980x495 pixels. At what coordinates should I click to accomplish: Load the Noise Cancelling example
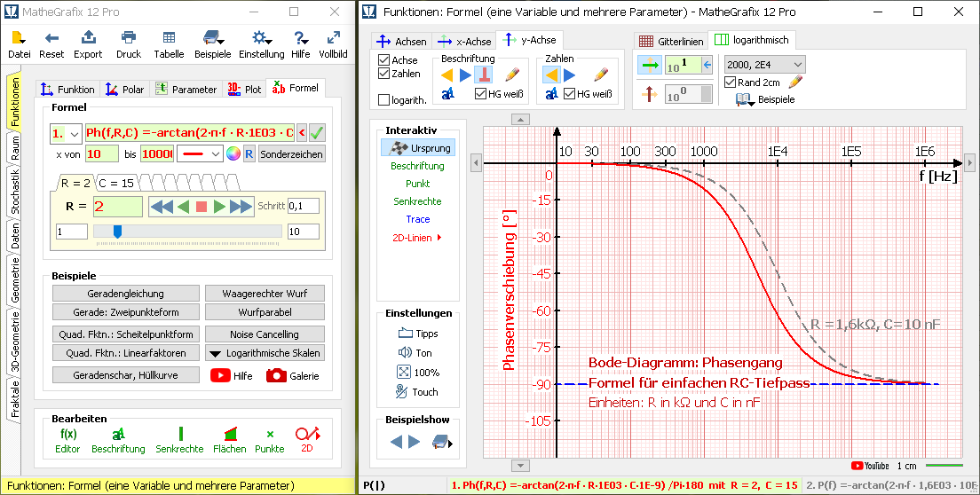click(265, 334)
